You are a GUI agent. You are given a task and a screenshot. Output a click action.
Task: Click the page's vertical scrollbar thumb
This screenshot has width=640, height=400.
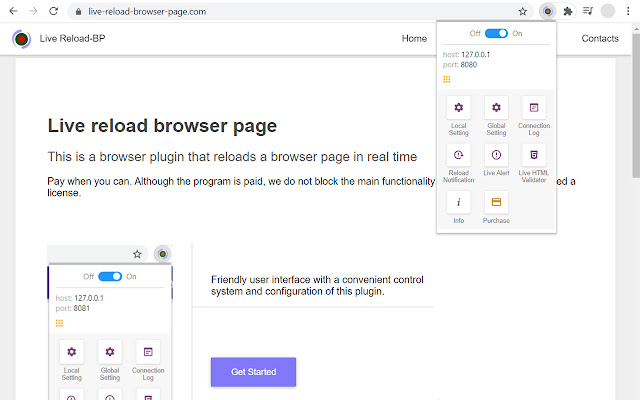point(636,104)
